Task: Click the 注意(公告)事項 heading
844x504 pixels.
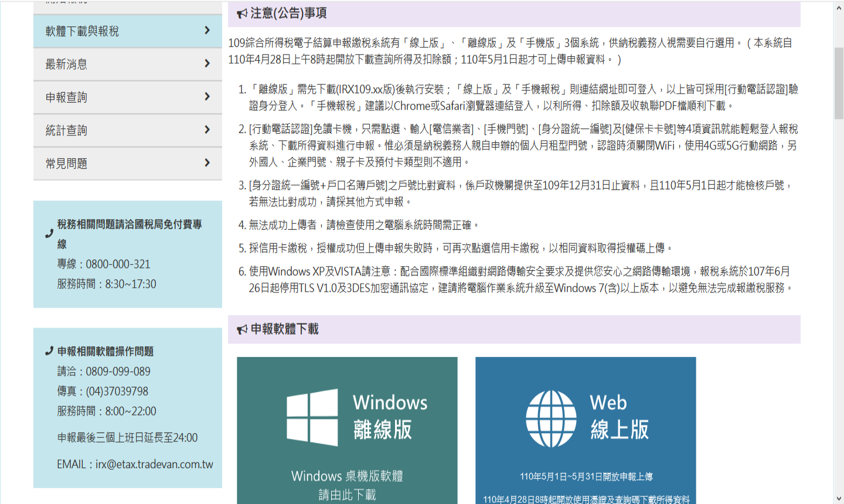Action: [x=288, y=13]
